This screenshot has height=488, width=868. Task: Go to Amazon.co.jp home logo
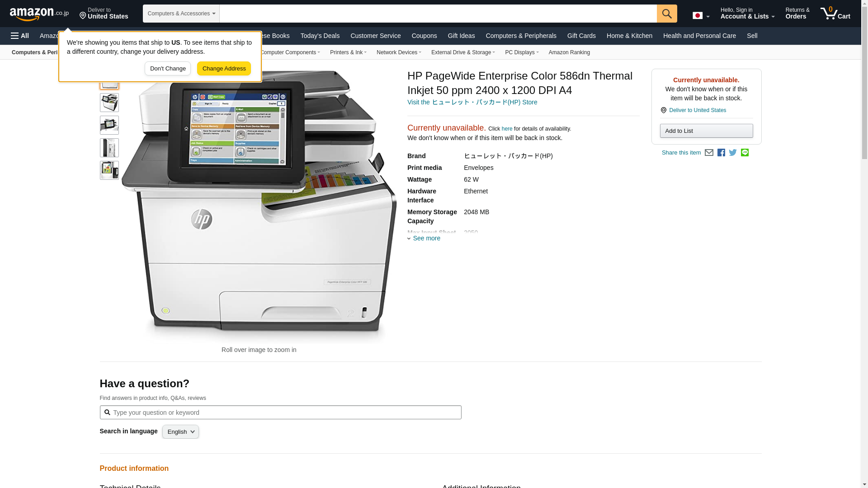click(x=39, y=14)
